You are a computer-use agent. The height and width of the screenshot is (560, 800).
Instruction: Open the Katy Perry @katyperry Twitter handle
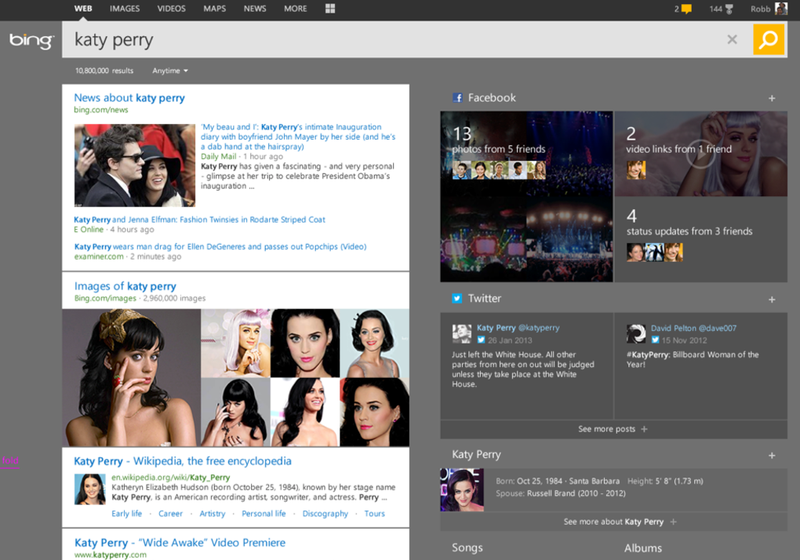(518, 328)
